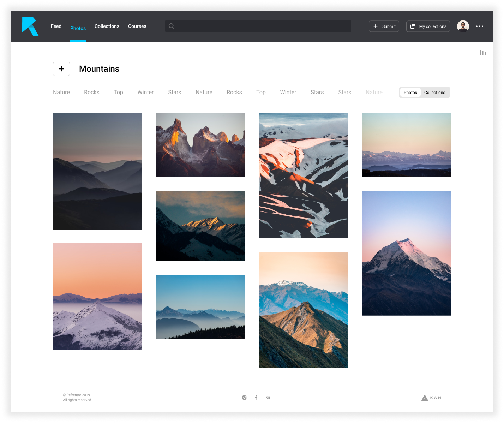Open My collections button
Screen dimensions: 504x423
click(x=428, y=26)
